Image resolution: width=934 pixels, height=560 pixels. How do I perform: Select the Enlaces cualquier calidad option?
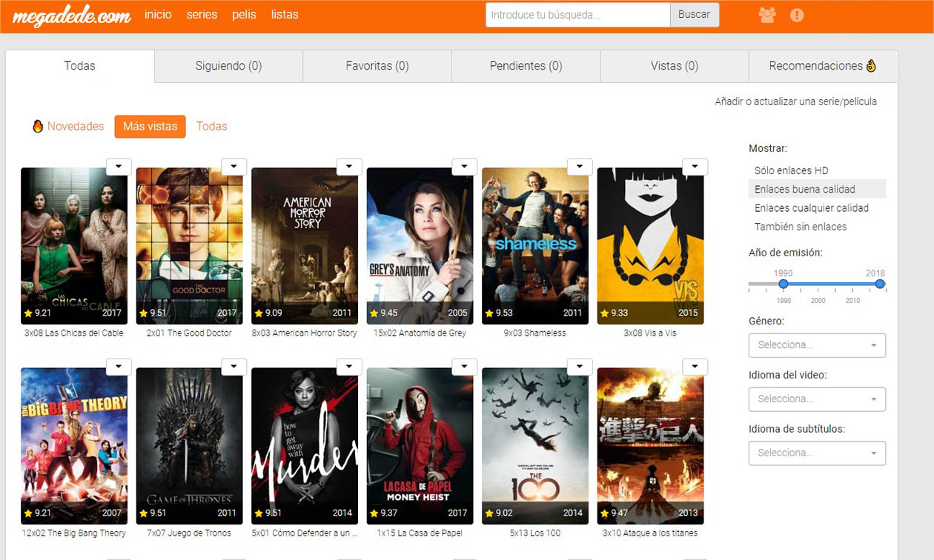[x=817, y=208]
